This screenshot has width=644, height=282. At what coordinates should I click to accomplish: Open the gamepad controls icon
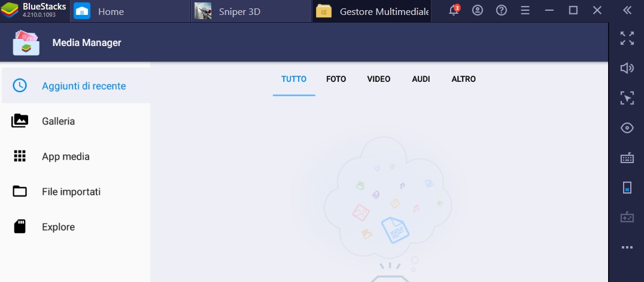tap(627, 217)
